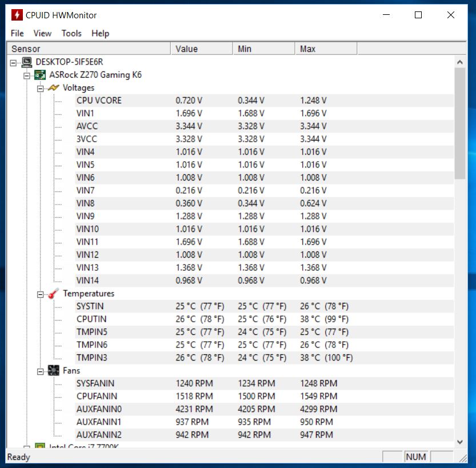
Task: Click the Voltages category label
Action: coord(78,87)
